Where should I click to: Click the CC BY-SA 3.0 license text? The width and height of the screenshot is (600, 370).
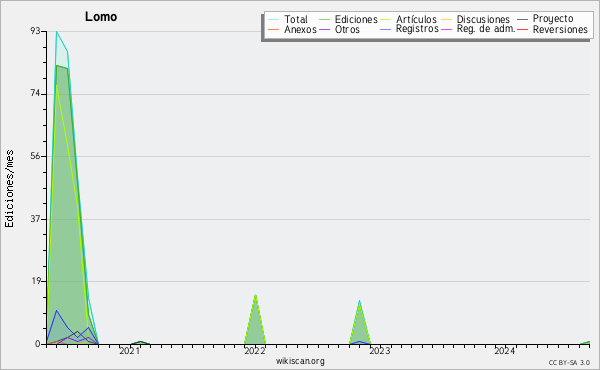click(x=569, y=363)
